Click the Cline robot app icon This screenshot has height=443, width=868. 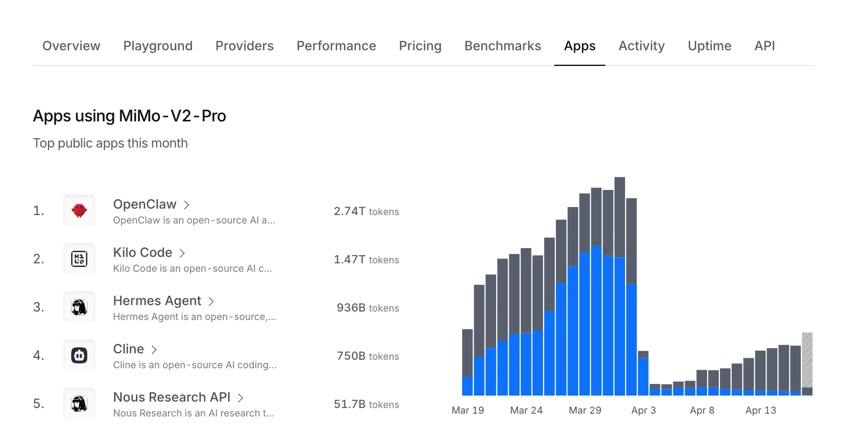pos(79,355)
